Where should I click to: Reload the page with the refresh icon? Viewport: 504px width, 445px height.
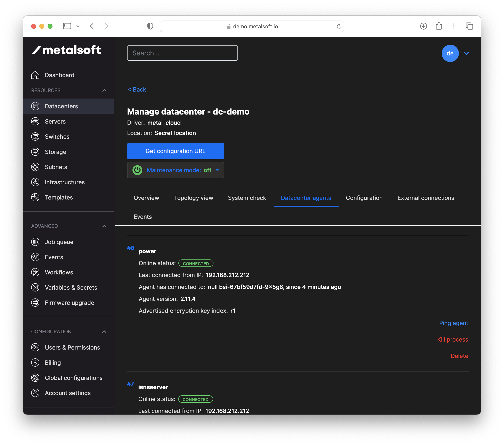coord(339,26)
